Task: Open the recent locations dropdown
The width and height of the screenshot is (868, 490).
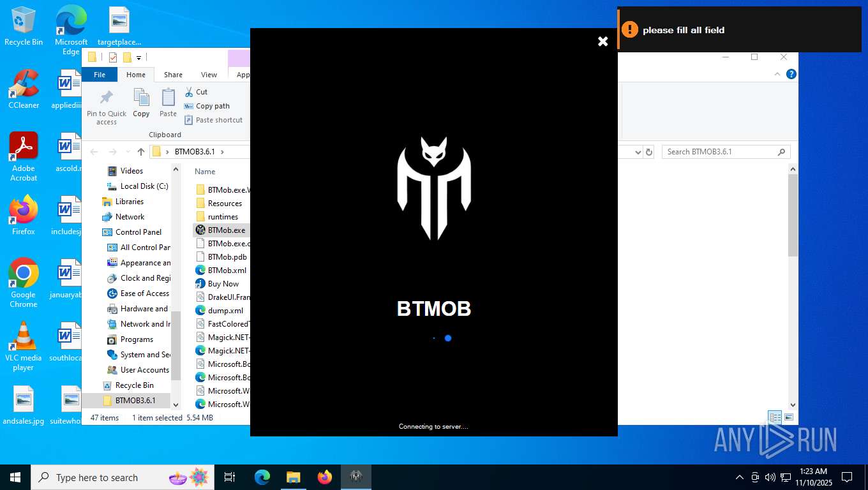Action: point(127,152)
